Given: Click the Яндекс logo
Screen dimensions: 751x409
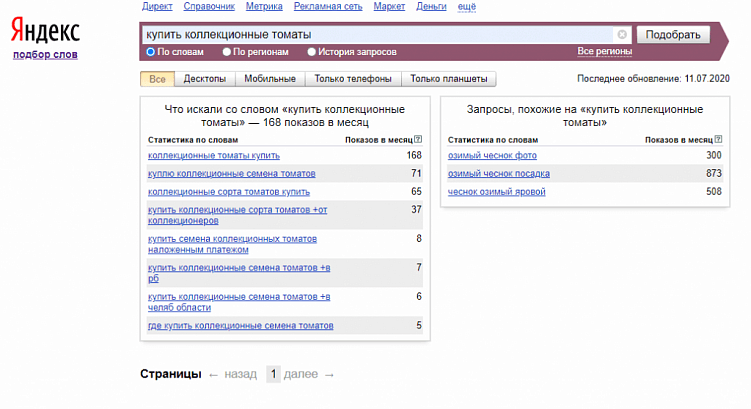Looking at the screenshot, I should [x=46, y=30].
